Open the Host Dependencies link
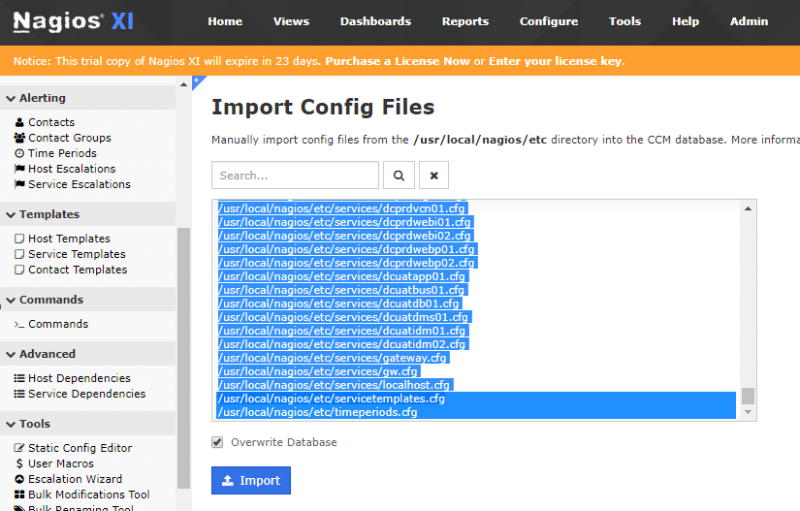Image resolution: width=800 pixels, height=511 pixels. click(80, 378)
